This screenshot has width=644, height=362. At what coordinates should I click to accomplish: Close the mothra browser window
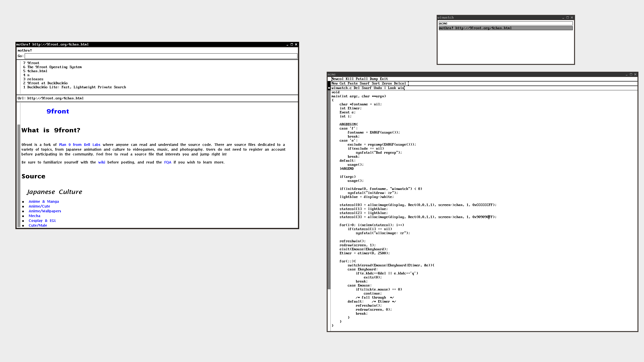(296, 45)
